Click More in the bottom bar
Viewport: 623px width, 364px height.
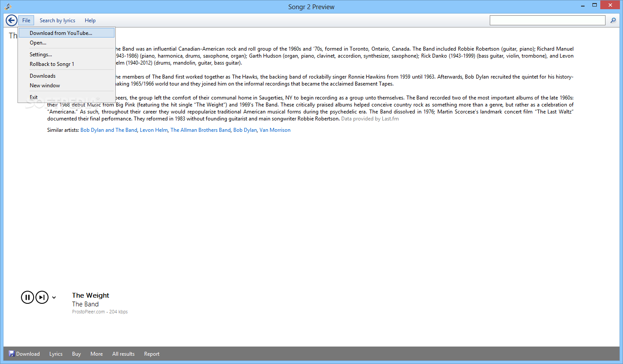point(97,354)
